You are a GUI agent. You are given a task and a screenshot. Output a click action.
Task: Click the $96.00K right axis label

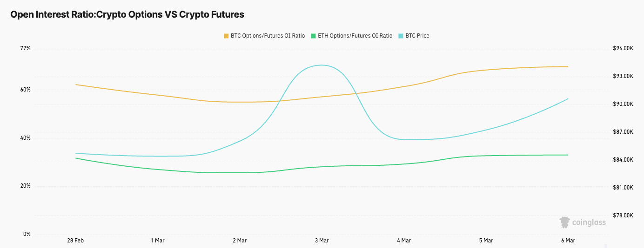point(623,48)
